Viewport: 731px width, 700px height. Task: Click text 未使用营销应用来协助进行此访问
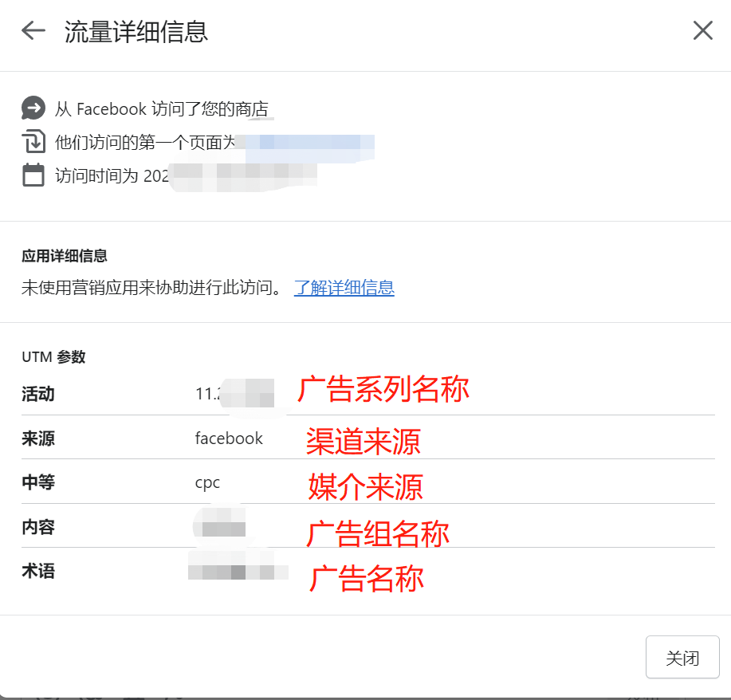[x=151, y=287]
